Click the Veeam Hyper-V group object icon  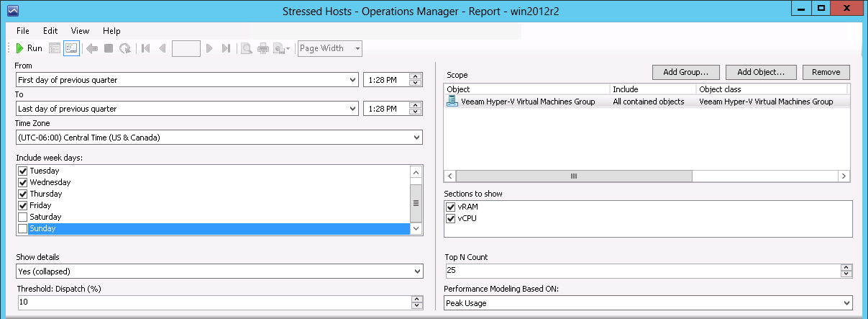452,102
